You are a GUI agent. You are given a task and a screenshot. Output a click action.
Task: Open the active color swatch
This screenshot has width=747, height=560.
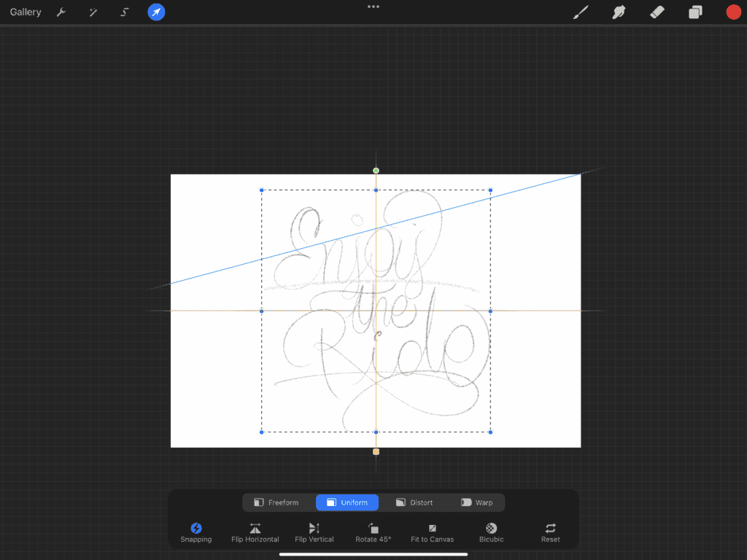(733, 12)
